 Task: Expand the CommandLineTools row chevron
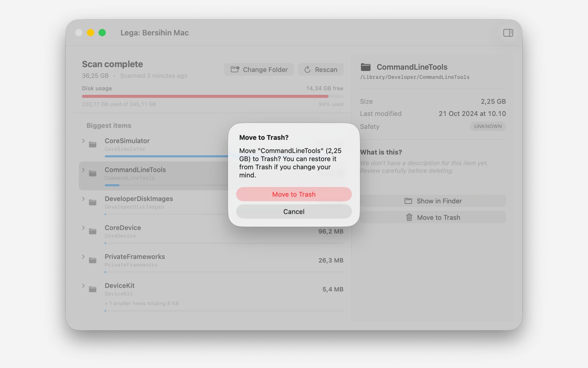tap(83, 170)
